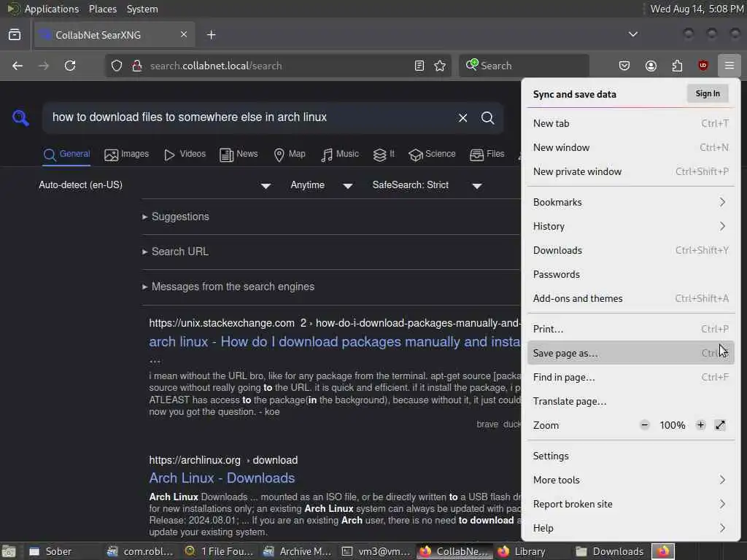
Task: Select the Files search category
Action: click(487, 155)
